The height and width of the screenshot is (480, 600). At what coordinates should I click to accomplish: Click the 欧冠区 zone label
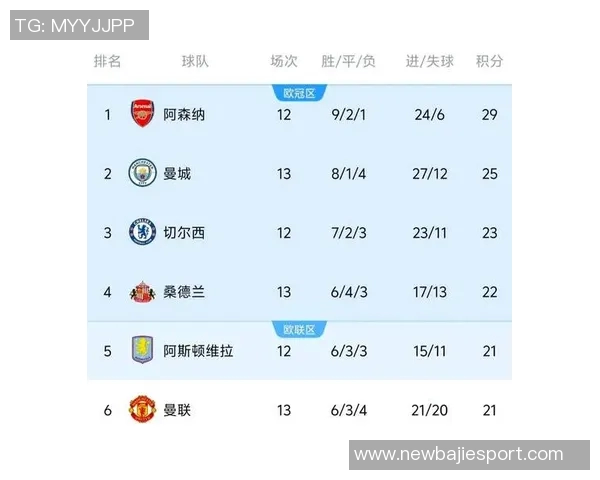299,93
